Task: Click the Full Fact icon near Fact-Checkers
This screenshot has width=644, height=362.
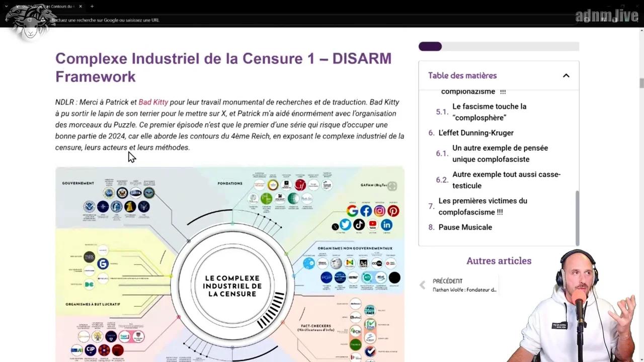Action: tap(370, 310)
